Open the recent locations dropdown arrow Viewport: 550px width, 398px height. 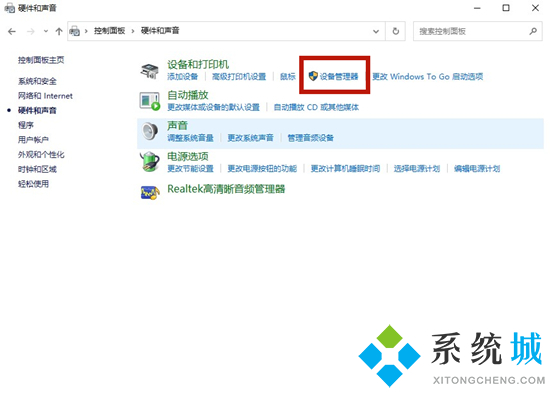pos(46,32)
